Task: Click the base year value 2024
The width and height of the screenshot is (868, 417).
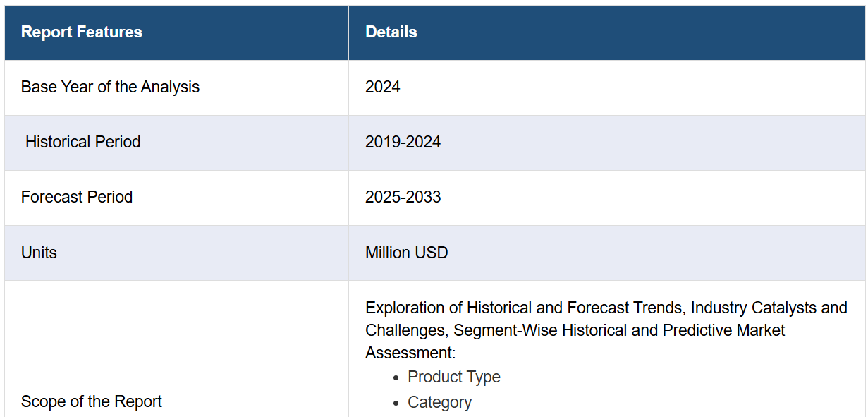Action: [x=382, y=87]
